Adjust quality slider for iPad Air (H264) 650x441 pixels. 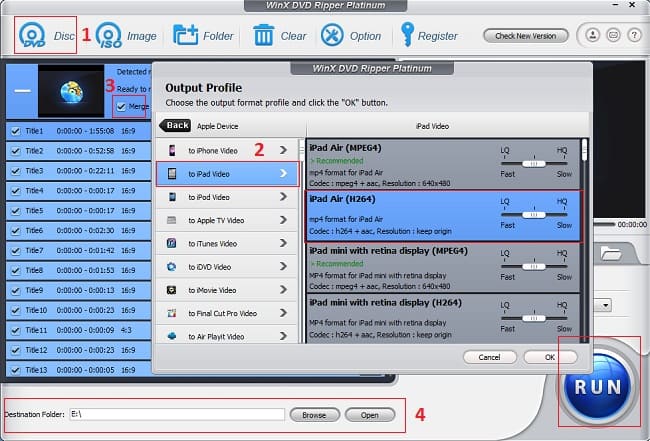click(x=534, y=215)
